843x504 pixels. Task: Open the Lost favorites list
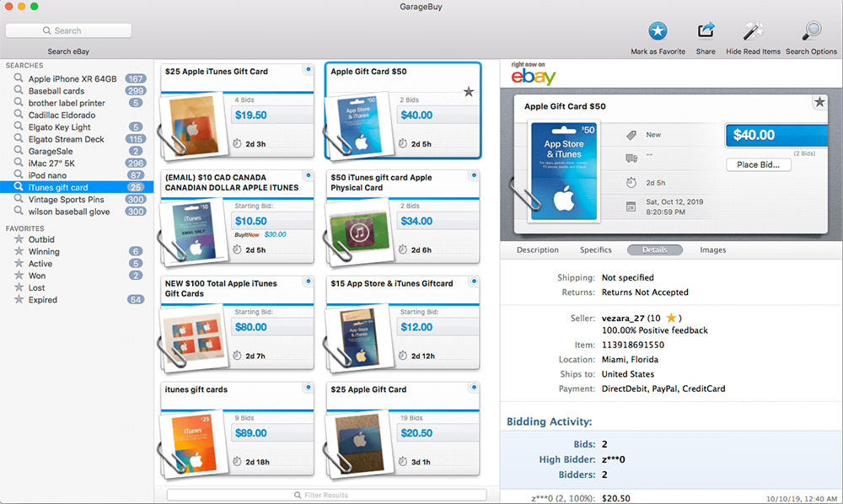point(77,287)
